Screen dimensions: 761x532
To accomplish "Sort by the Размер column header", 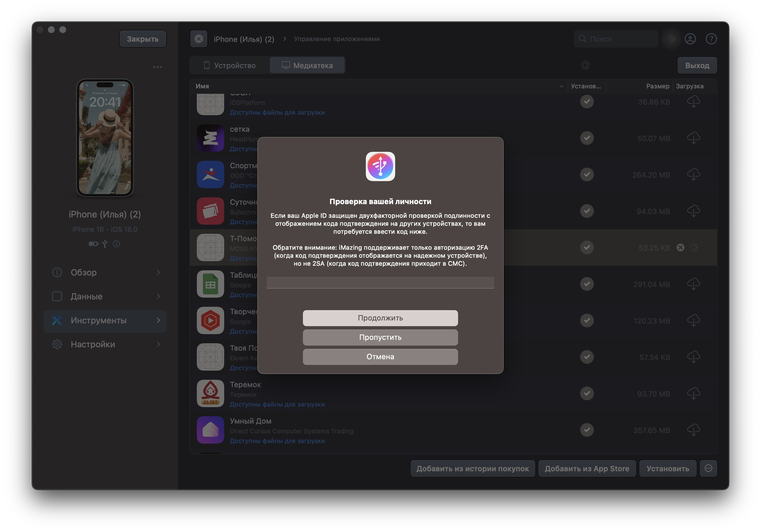I will coord(657,86).
